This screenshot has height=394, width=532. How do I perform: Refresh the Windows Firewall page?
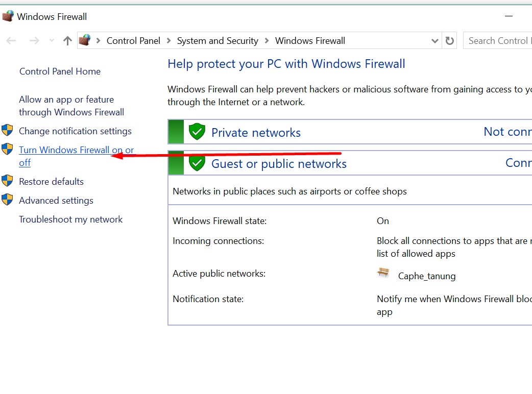coord(450,41)
